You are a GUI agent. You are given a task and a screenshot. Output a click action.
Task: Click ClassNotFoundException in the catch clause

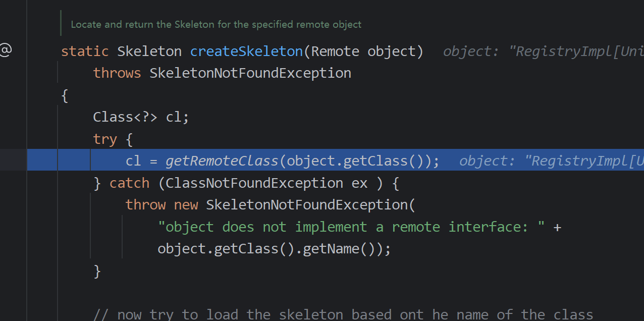(254, 183)
